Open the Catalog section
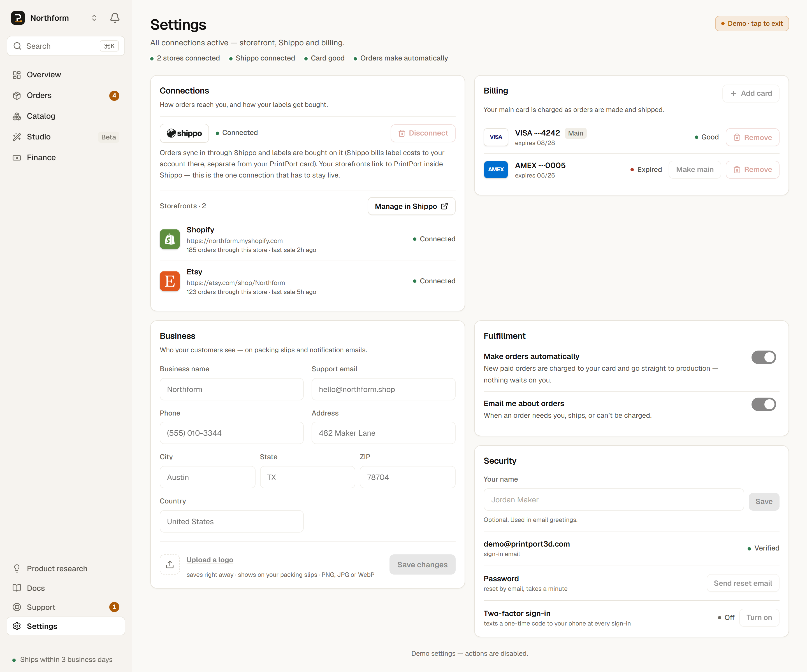Image resolution: width=807 pixels, height=672 pixels. tap(66, 116)
